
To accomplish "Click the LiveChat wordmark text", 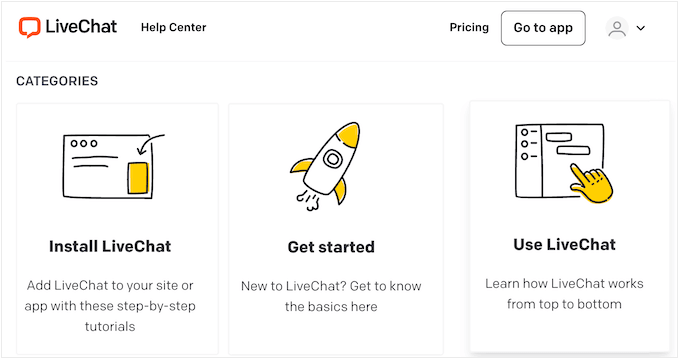I will (81, 27).
